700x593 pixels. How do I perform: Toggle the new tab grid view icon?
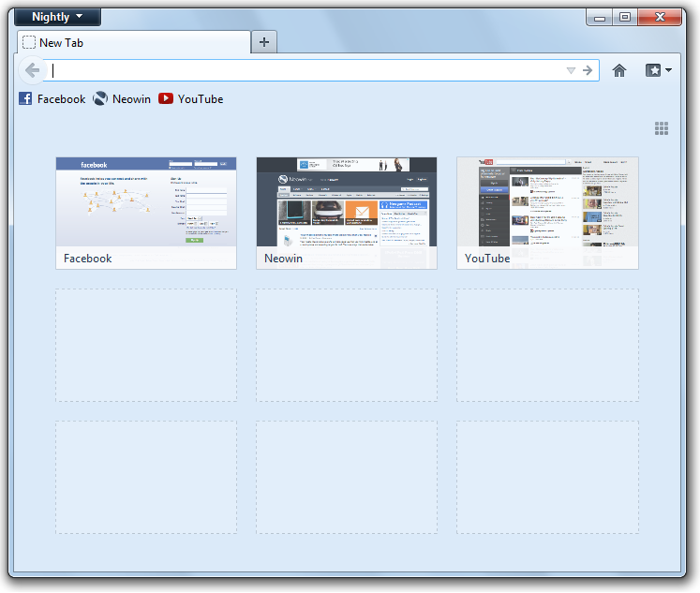tap(662, 128)
